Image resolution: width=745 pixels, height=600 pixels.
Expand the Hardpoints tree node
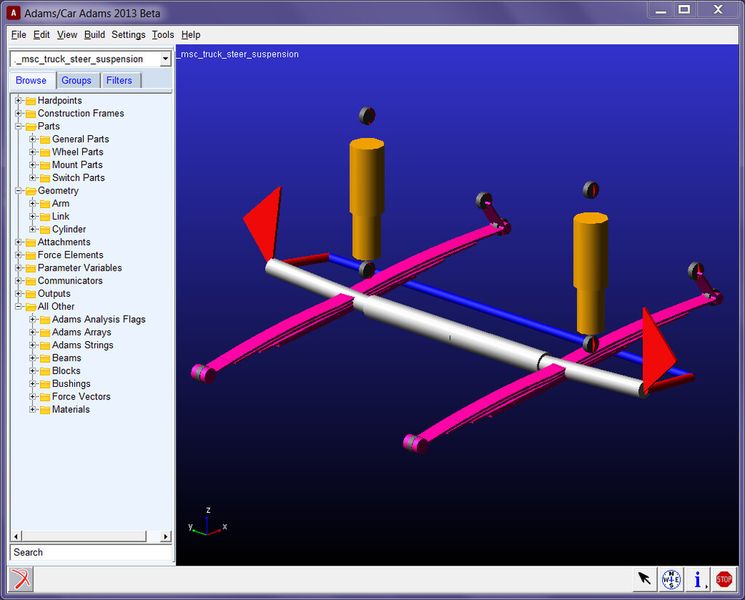18,101
